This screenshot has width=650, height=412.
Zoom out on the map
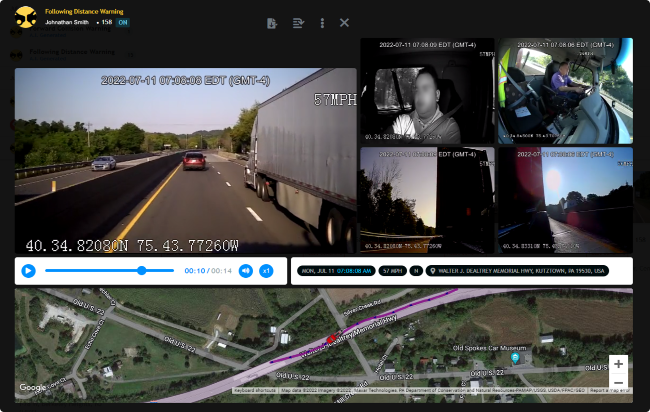(618, 382)
